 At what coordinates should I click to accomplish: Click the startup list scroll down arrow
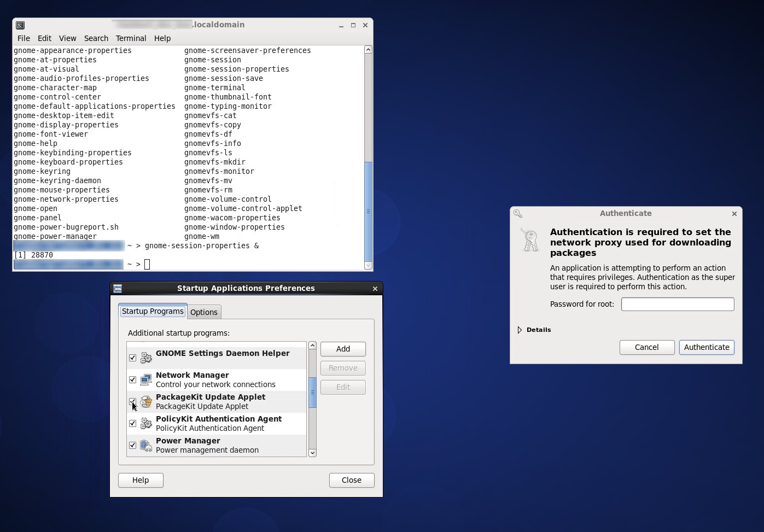tap(312, 453)
